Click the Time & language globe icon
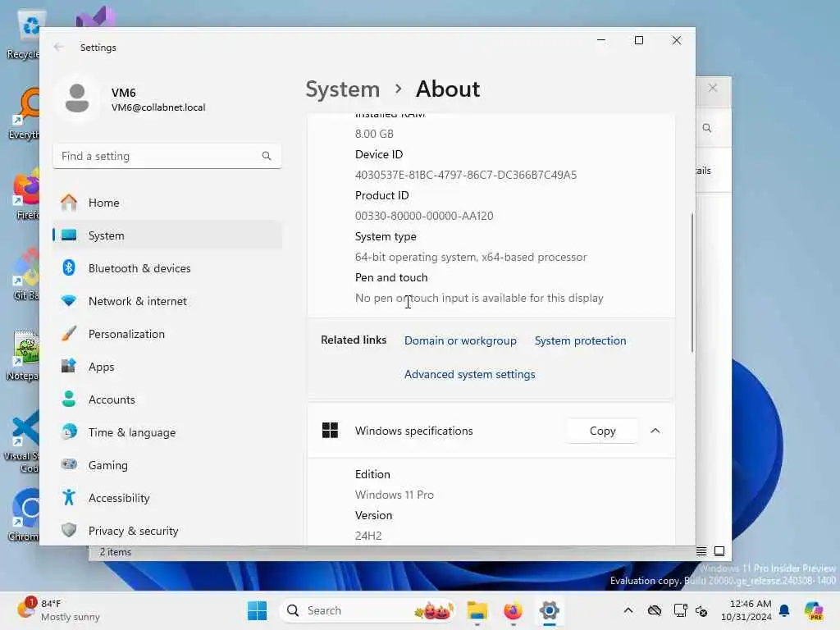 point(69,431)
